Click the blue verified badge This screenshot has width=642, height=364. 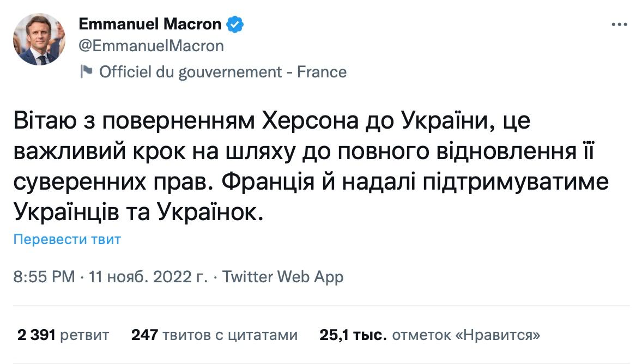(235, 24)
